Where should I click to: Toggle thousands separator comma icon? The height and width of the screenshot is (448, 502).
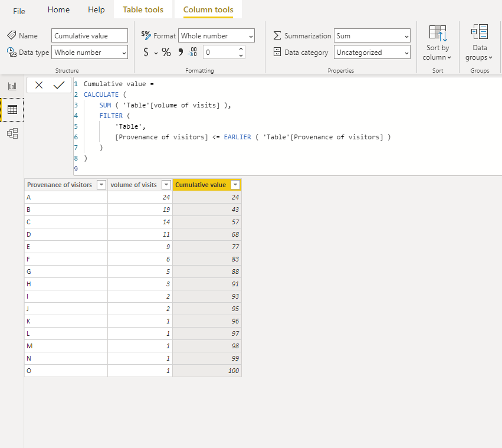tap(181, 52)
